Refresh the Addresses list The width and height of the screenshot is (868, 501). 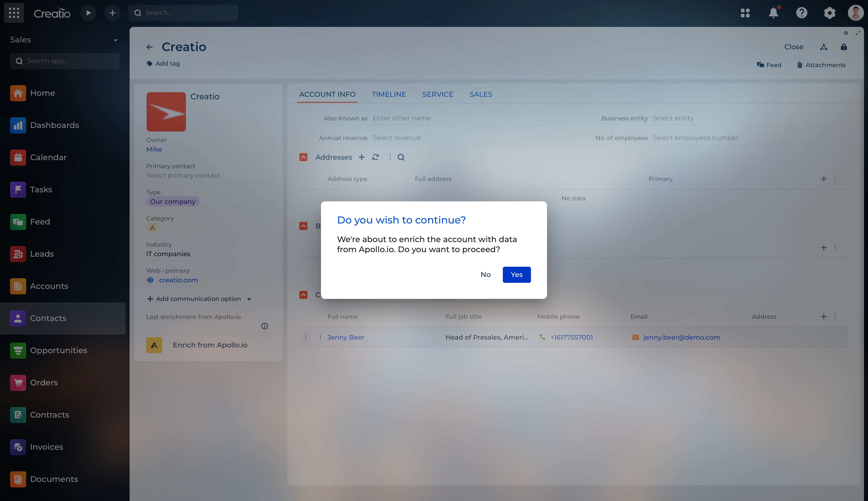[376, 157]
